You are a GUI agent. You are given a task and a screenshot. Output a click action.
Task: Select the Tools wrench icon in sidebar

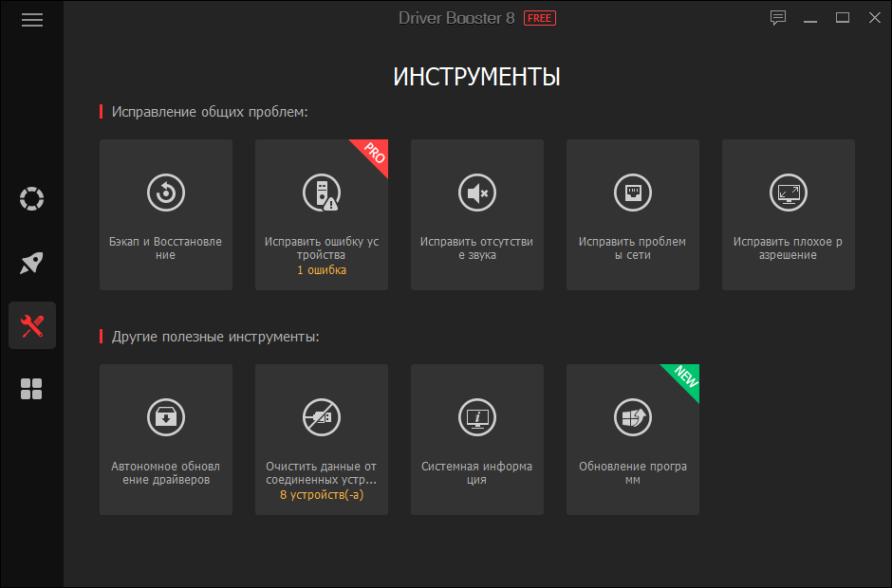click(x=32, y=325)
